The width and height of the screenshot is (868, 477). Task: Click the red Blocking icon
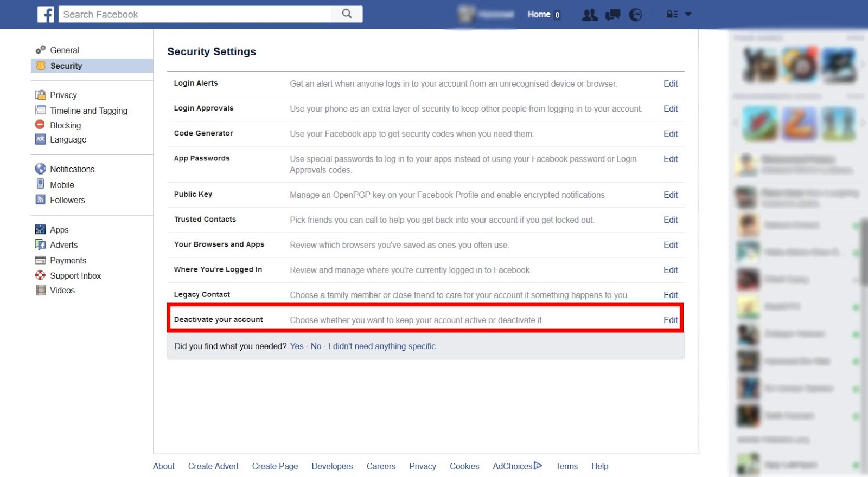coord(40,125)
